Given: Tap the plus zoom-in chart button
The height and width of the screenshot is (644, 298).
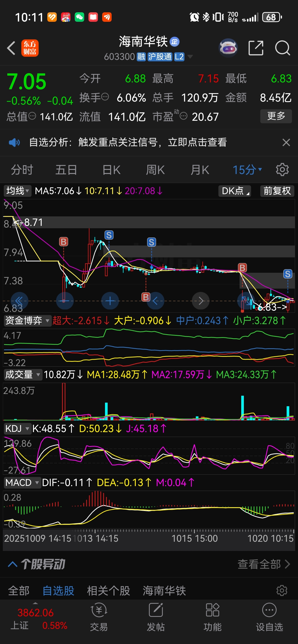Looking at the screenshot, I should click(110, 301).
